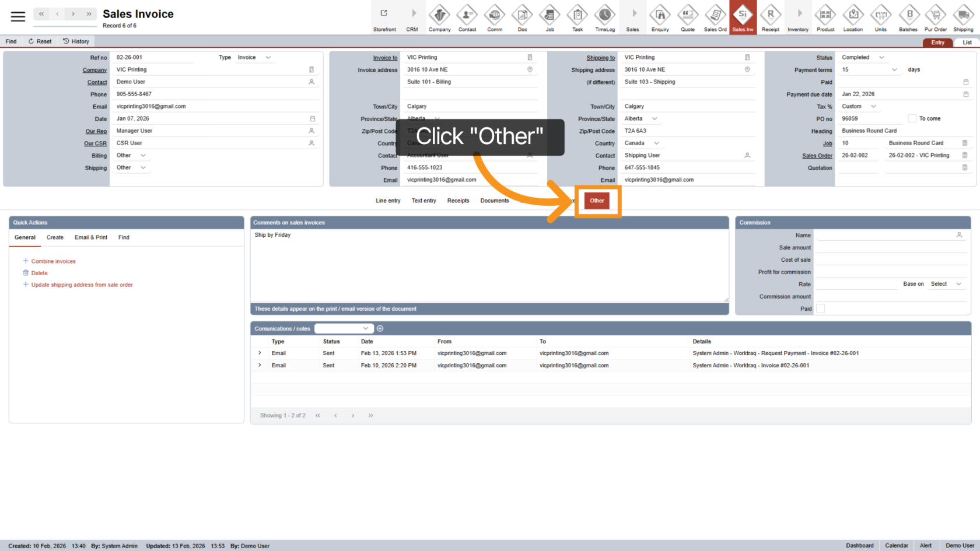Click the Date field calendar icon
Screen dimensions: 980x551
[x=312, y=119]
